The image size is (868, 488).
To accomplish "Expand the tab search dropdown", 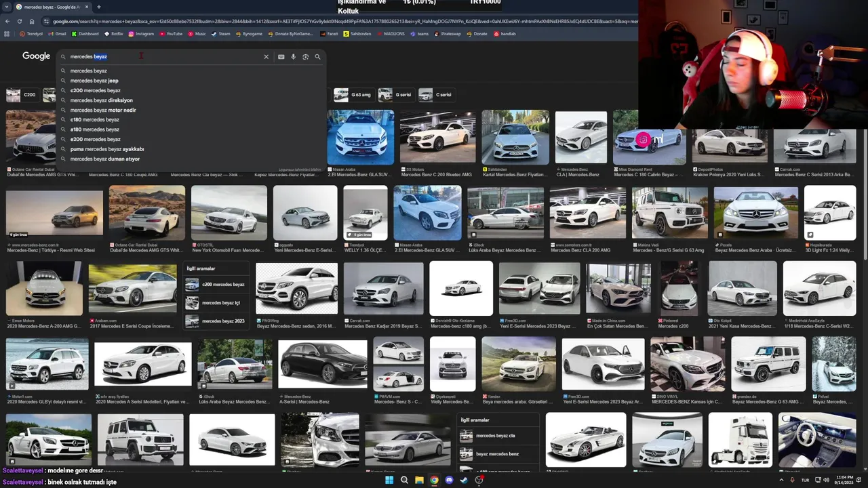I will coord(7,7).
